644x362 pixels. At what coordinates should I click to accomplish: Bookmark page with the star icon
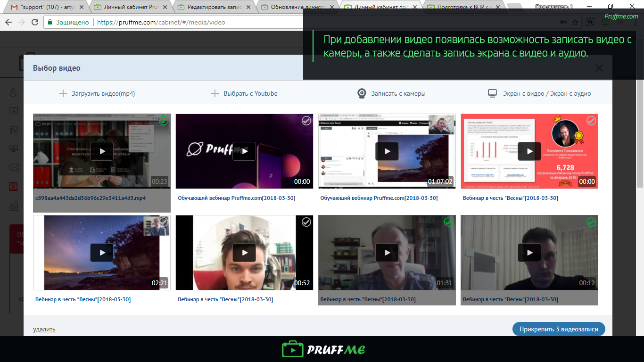[x=575, y=22]
